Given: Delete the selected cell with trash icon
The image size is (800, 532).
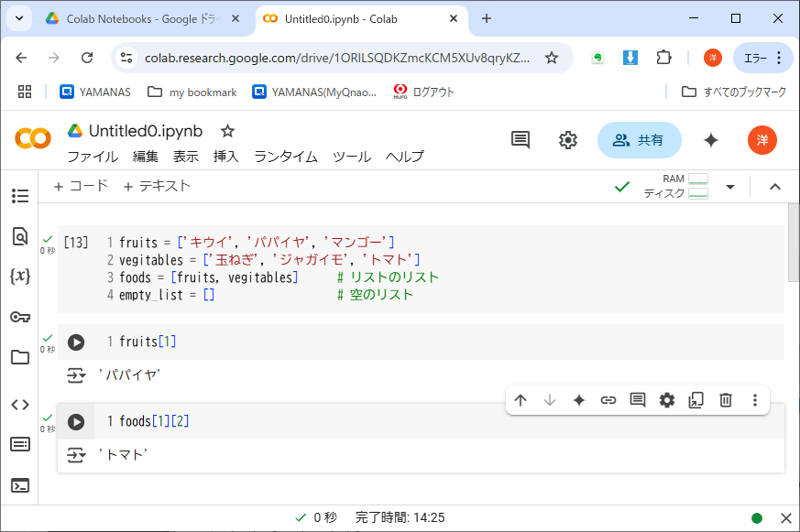Looking at the screenshot, I should (x=725, y=399).
